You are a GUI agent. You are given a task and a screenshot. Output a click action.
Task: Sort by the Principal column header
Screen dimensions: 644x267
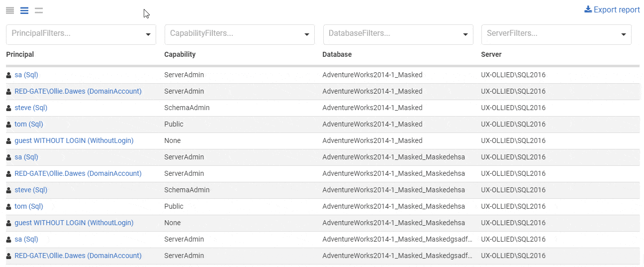click(20, 54)
